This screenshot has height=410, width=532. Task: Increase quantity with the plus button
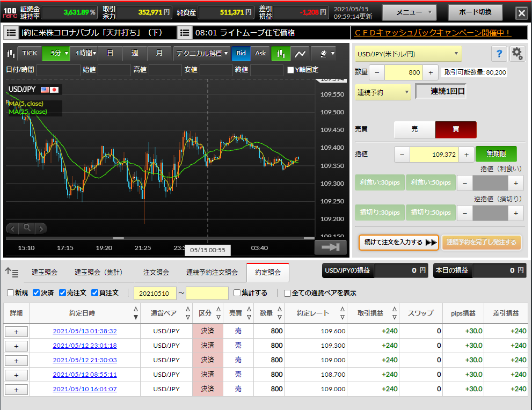(431, 72)
